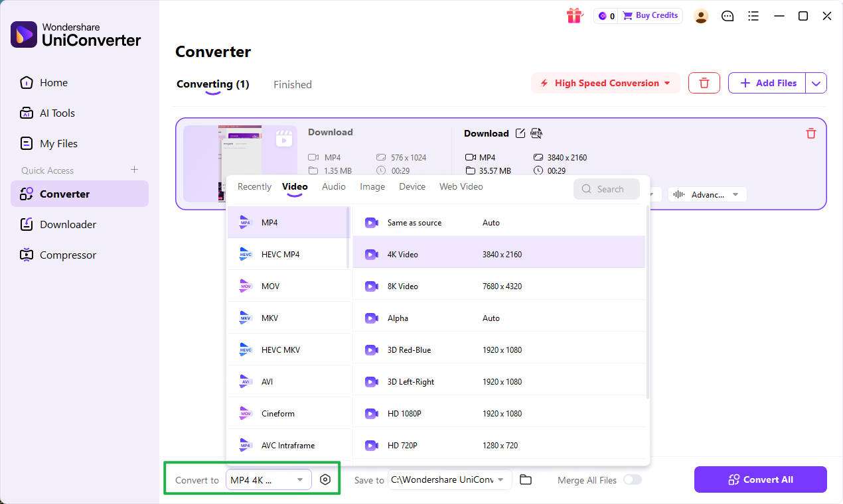Select AVC Intraframe in the format list
The width and height of the screenshot is (843, 504).
click(x=289, y=445)
